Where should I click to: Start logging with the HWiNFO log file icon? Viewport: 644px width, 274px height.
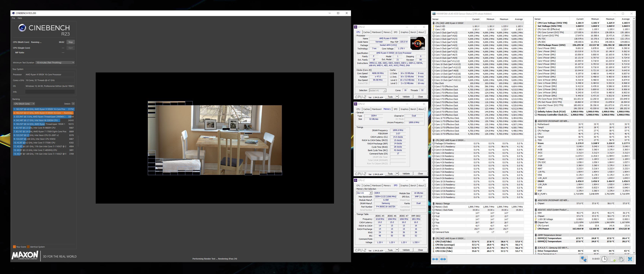[613, 259]
